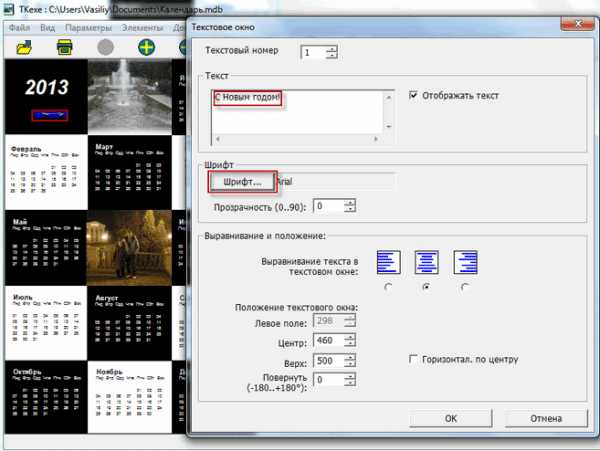Click the 'Центр' spinner arrows

pyautogui.click(x=349, y=340)
